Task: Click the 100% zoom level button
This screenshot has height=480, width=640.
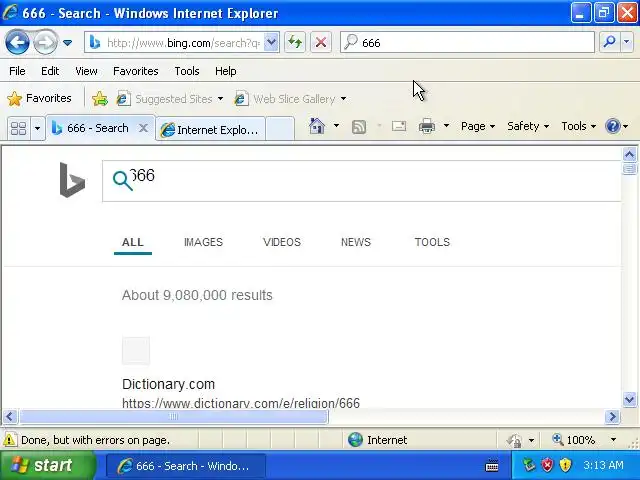Action: [x=574, y=440]
